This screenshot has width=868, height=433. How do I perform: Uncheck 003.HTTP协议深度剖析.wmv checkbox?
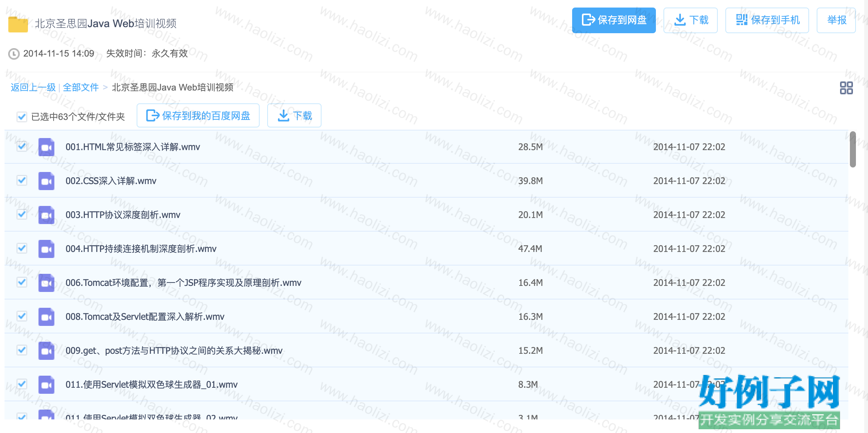click(22, 214)
